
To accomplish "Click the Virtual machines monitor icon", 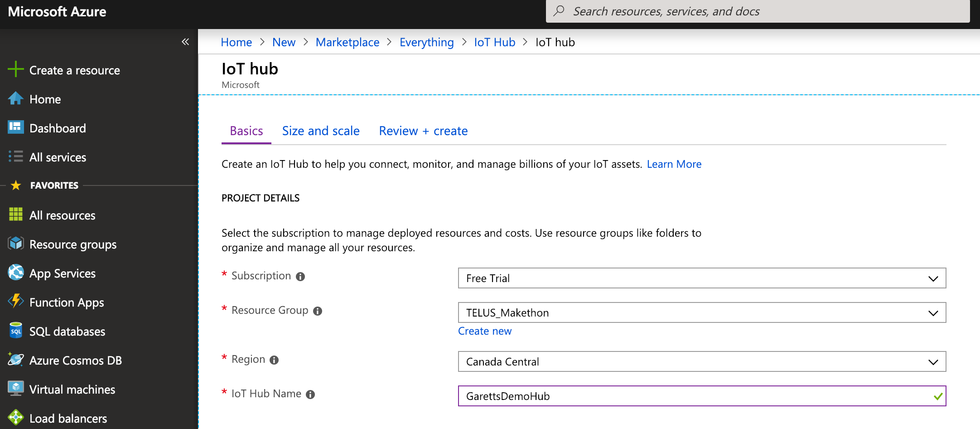I will 16,389.
